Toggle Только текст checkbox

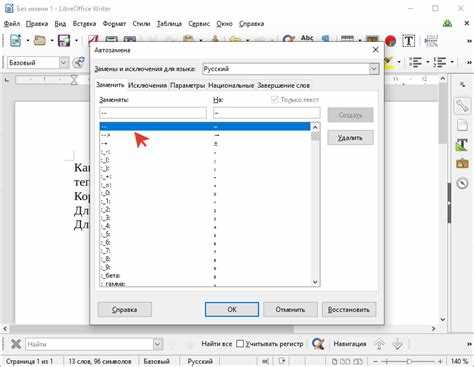click(x=274, y=100)
